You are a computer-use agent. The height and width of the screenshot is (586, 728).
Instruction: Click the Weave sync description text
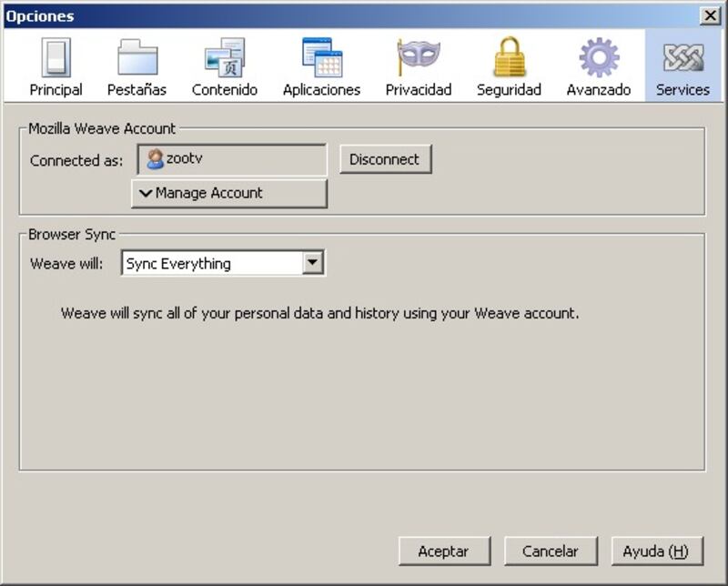(x=319, y=313)
